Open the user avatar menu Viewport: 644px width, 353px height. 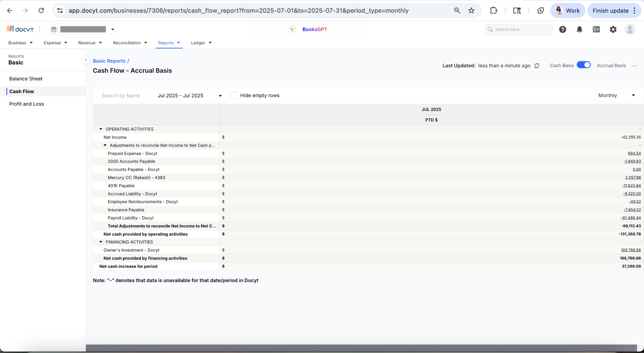(x=630, y=29)
